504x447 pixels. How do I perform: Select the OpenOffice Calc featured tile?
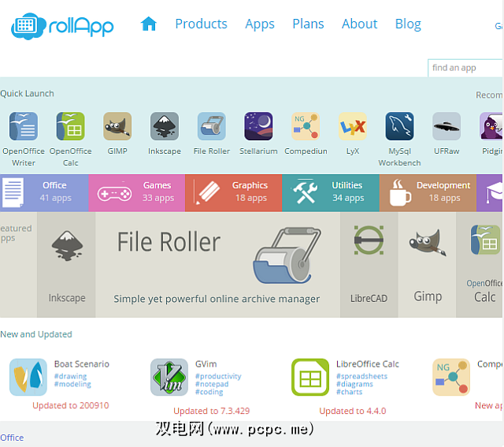click(480, 265)
